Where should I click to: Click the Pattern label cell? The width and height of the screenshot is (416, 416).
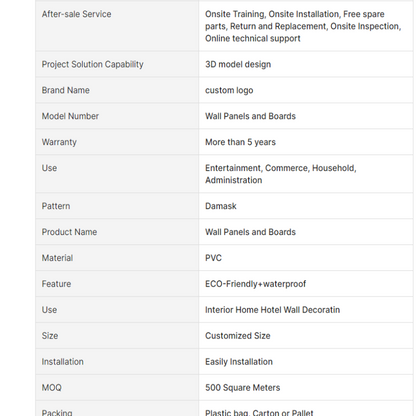point(117,206)
